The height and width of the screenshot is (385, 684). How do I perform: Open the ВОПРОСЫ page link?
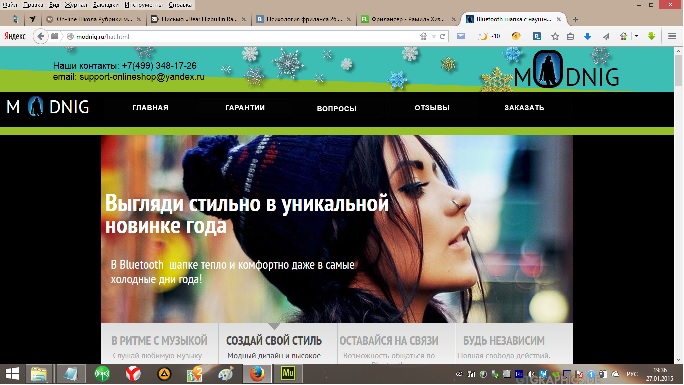337,108
